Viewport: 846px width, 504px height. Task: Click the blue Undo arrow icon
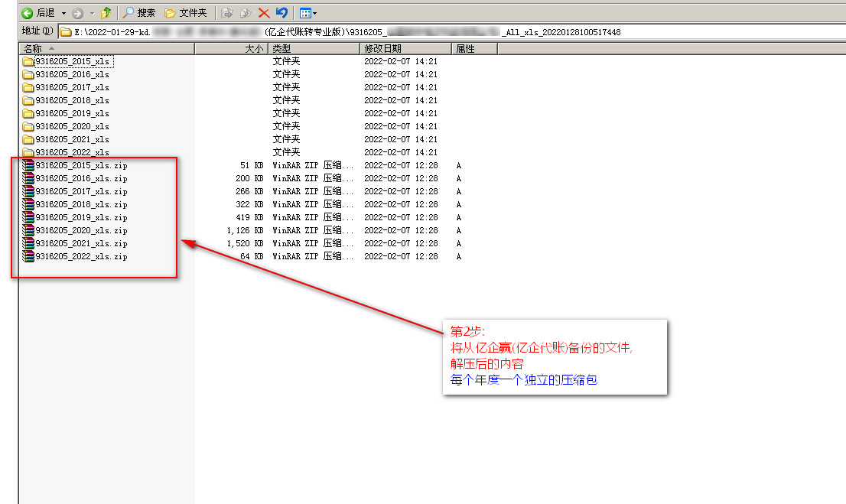pos(281,13)
